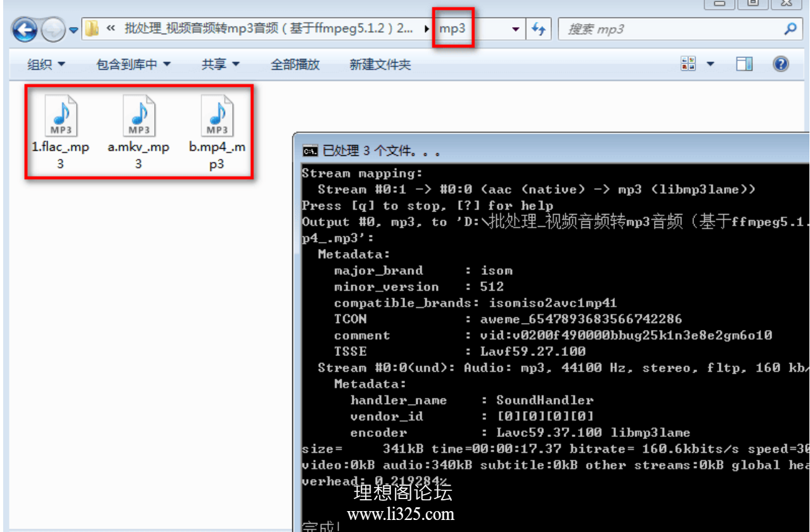Screen dimensions: 810x532
Task: Click 新建文件夹 to create a folder
Action: [x=380, y=64]
